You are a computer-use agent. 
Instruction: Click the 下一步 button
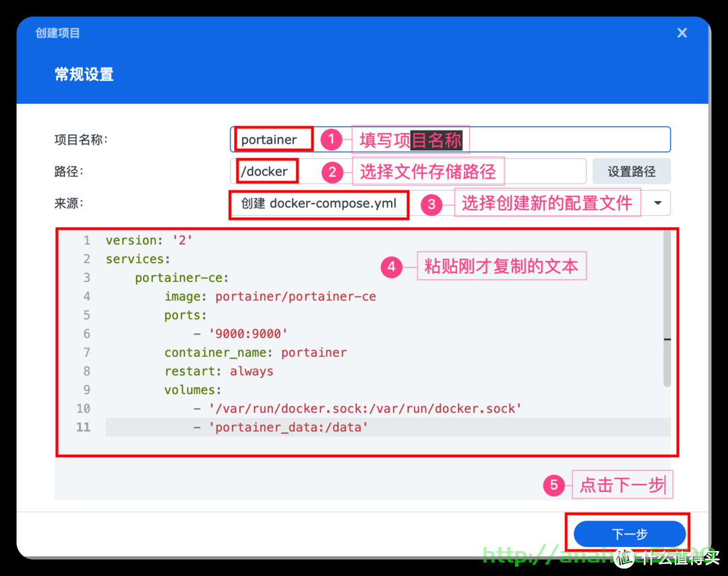pos(630,534)
